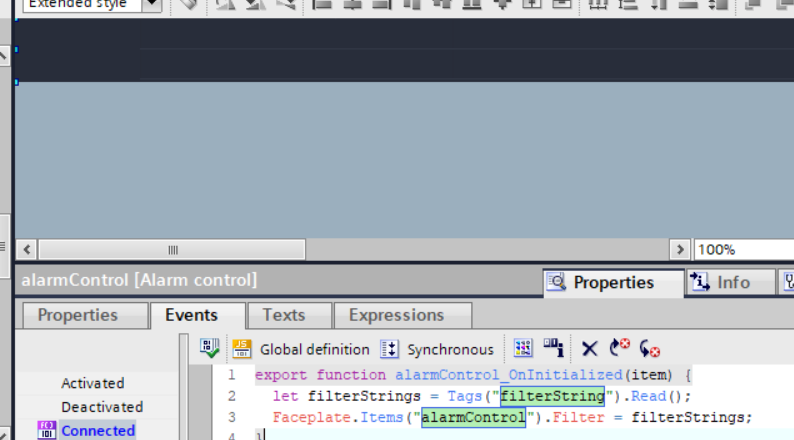Click the horizontal scrollbar right arrow
This screenshot has height=440, width=794.
tap(680, 250)
